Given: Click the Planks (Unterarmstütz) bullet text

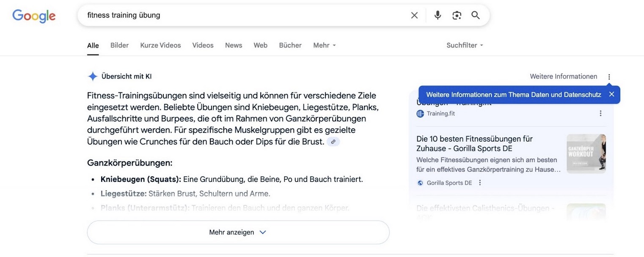Looking at the screenshot, I should (x=225, y=208).
